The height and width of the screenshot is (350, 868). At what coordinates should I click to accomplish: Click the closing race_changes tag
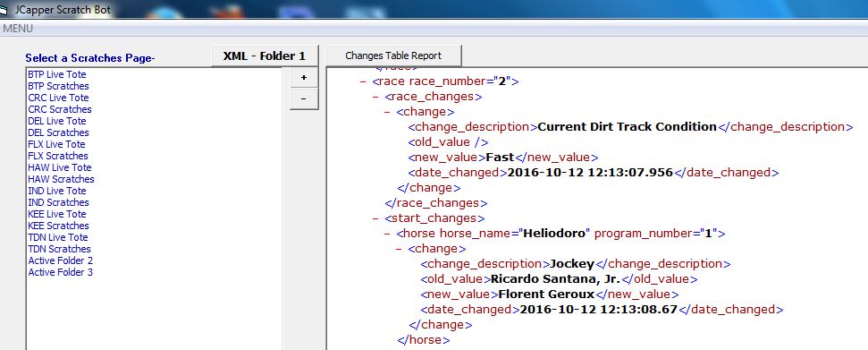click(435, 203)
